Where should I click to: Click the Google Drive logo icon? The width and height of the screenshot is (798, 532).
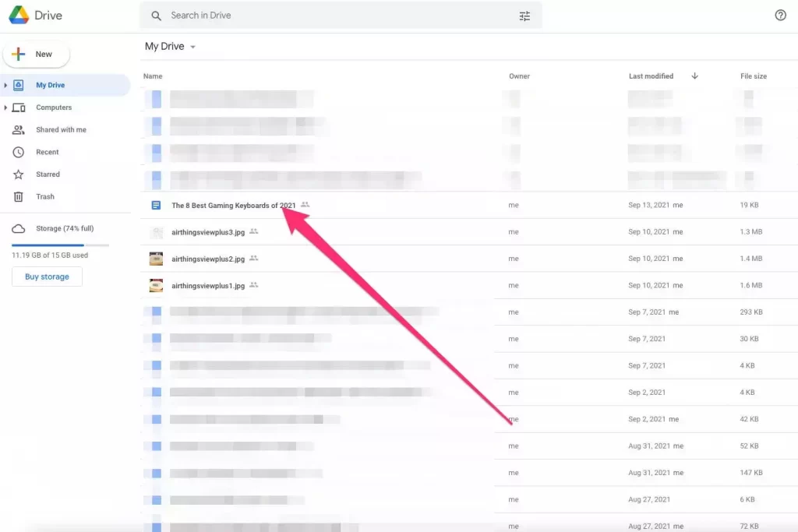click(x=19, y=15)
